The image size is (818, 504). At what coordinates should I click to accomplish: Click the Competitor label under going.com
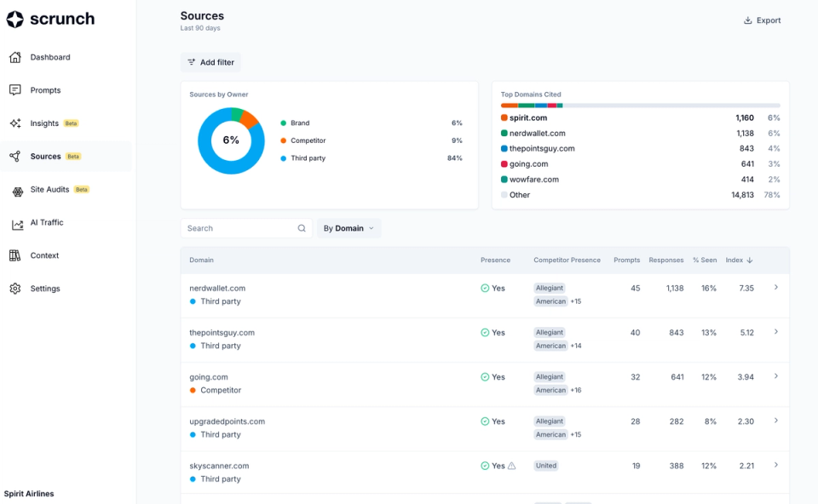[x=221, y=390]
